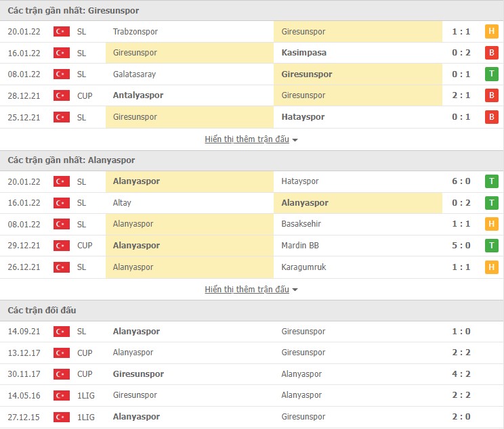Click the orange H badge for Trabzonspor match
Viewport: 504px width, 429px height.
pos(491,31)
